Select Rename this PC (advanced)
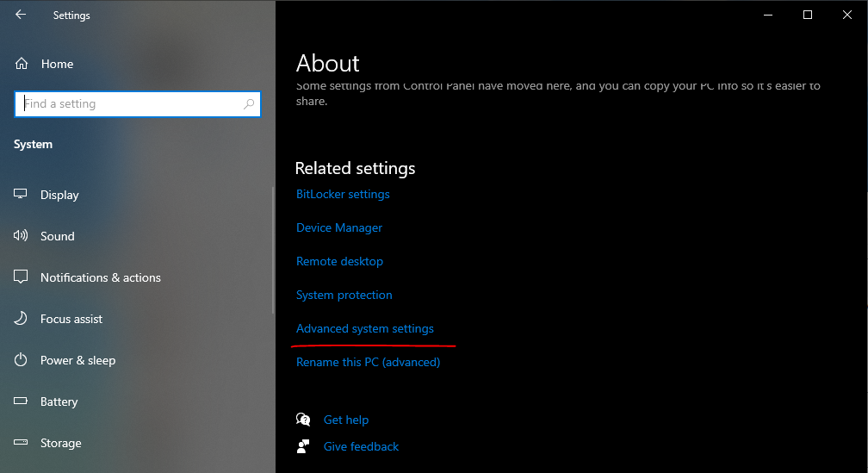 [x=368, y=362]
